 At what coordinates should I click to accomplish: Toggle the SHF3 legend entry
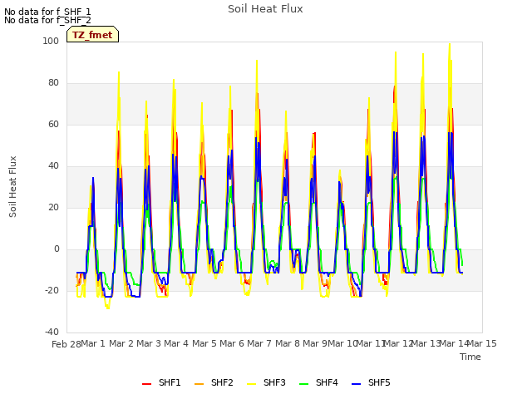tap(266, 382)
